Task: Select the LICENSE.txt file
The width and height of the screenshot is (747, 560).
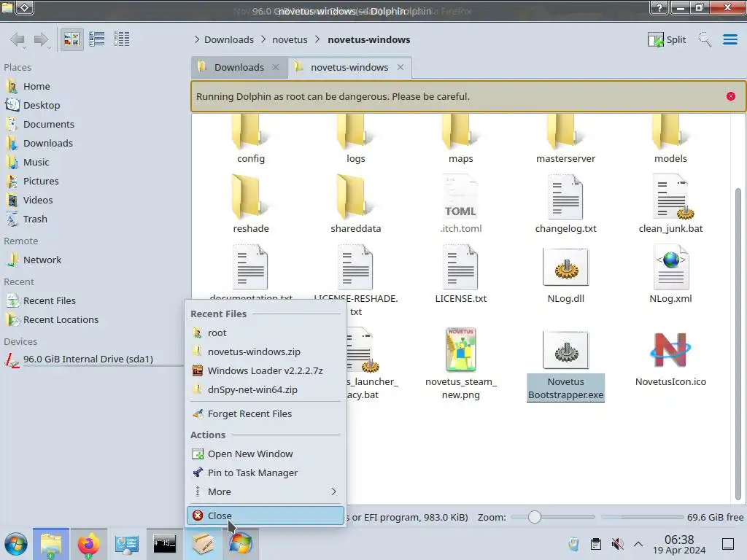Action: (460, 274)
